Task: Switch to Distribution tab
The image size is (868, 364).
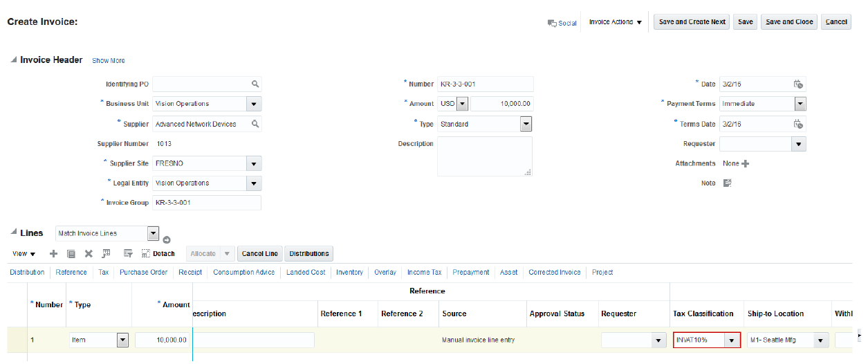Action: tap(27, 272)
